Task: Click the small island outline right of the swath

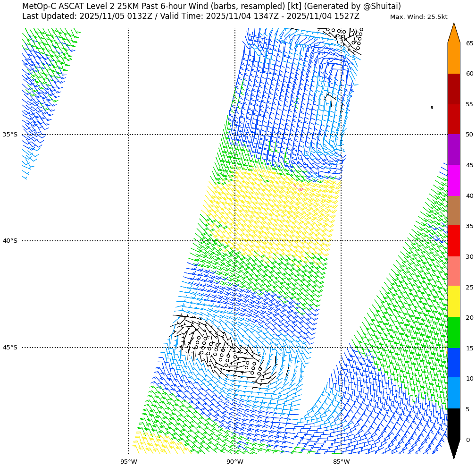Action: (432, 107)
